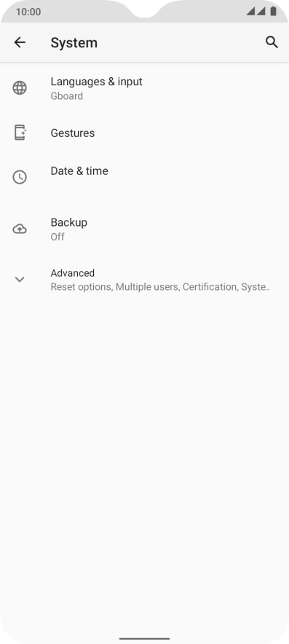
Task: Open Gestures settings
Action: [144, 133]
